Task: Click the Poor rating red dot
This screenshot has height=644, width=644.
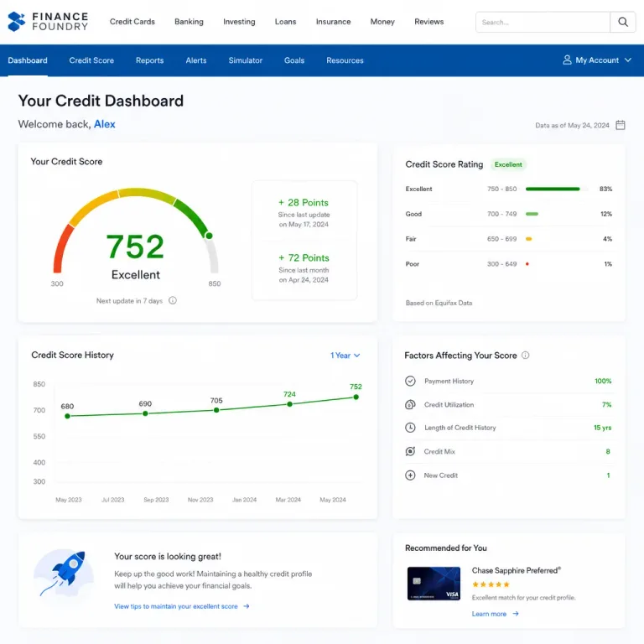Action: pyautogui.click(x=527, y=264)
